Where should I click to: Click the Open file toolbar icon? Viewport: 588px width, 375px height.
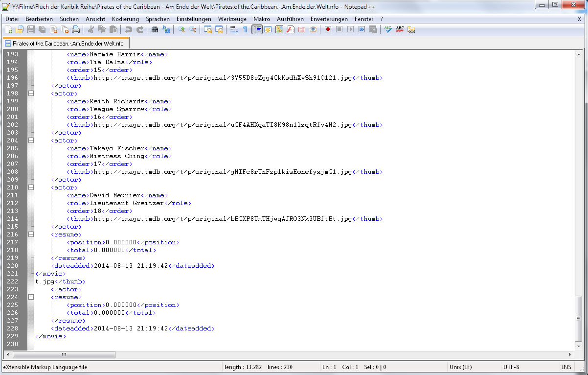(20, 30)
